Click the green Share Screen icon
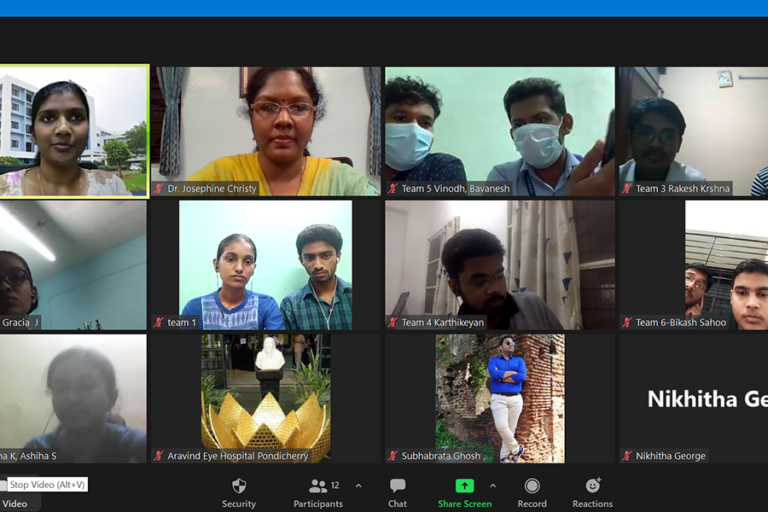This screenshot has width=768, height=512. tap(464, 486)
